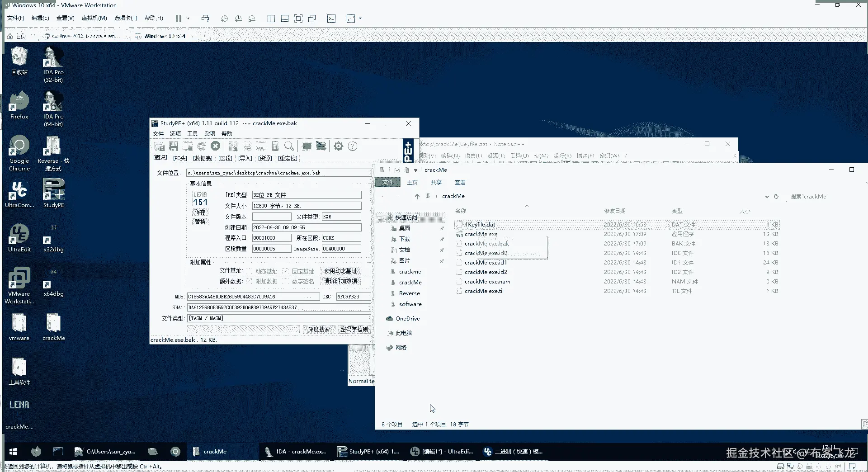Open the IDA Pro (32-bit) desktop icon
Screen dimensions: 868x472
(x=53, y=65)
